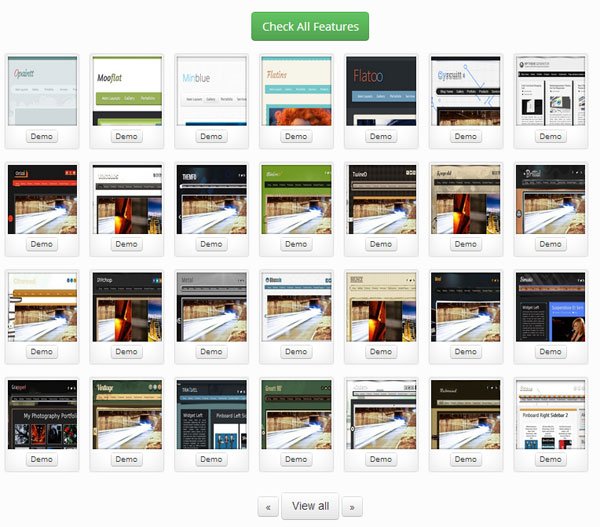Open the View all themes button
Image resolution: width=600 pixels, height=527 pixels.
click(310, 506)
